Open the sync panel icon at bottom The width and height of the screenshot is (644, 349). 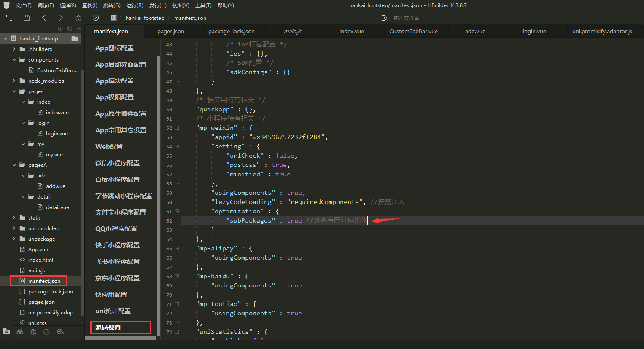[47, 332]
